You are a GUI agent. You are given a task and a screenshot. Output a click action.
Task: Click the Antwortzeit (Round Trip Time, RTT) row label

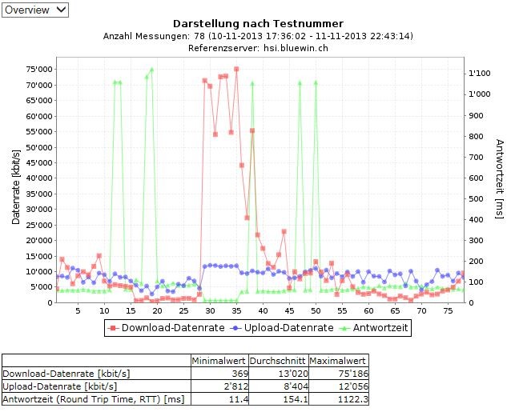point(95,398)
